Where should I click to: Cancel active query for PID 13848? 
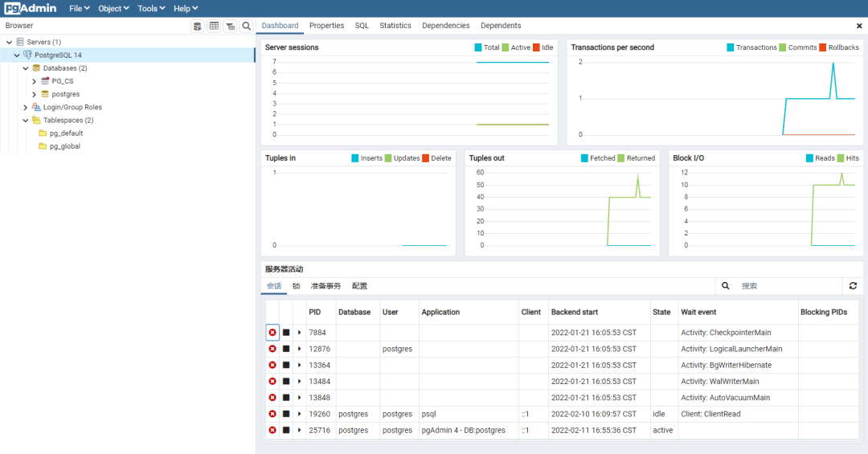click(x=286, y=398)
